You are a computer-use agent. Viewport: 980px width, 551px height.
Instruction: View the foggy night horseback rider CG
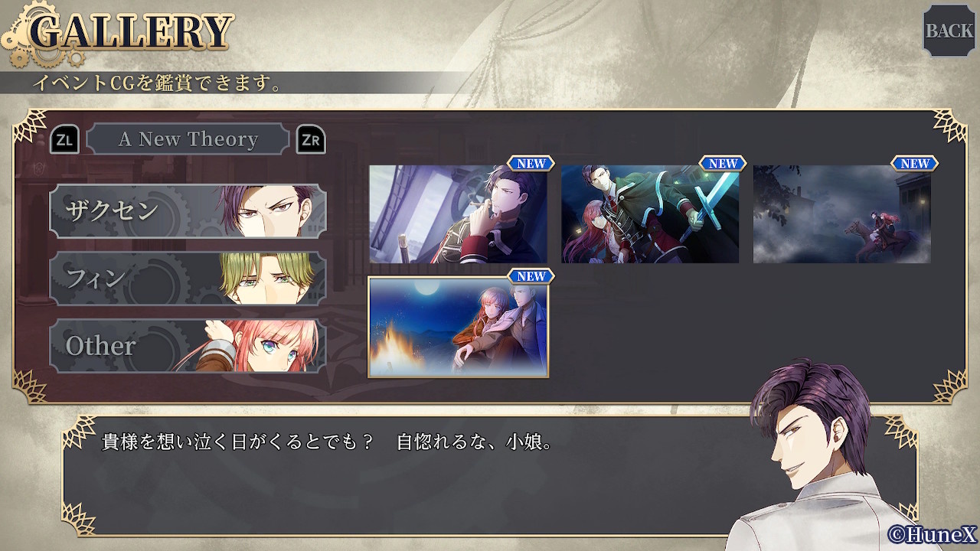tap(842, 214)
